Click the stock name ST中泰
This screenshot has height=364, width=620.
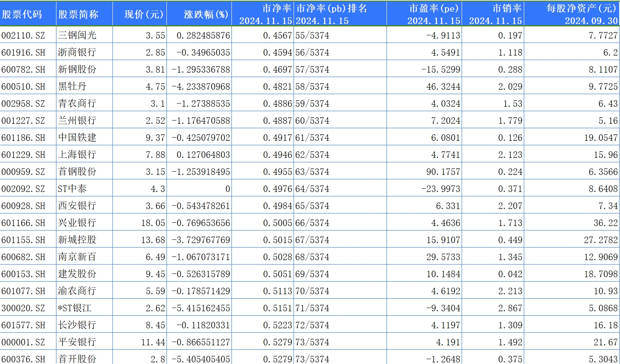coord(72,189)
